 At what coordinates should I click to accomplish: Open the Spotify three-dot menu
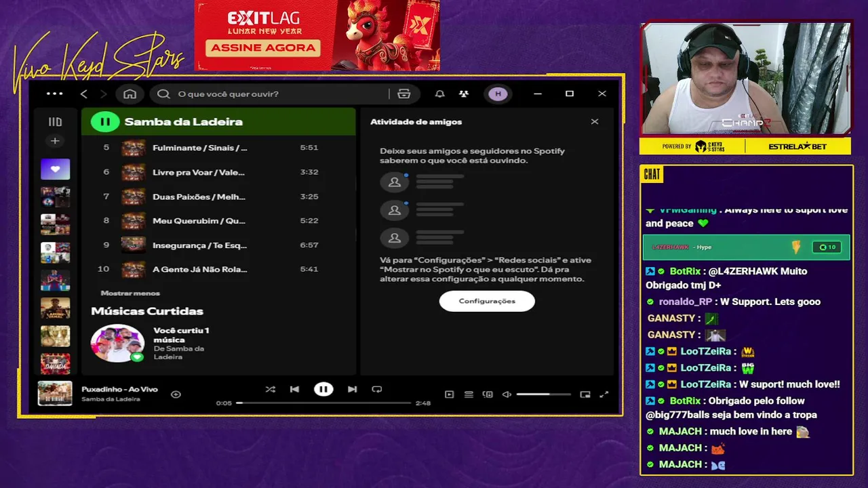point(54,94)
